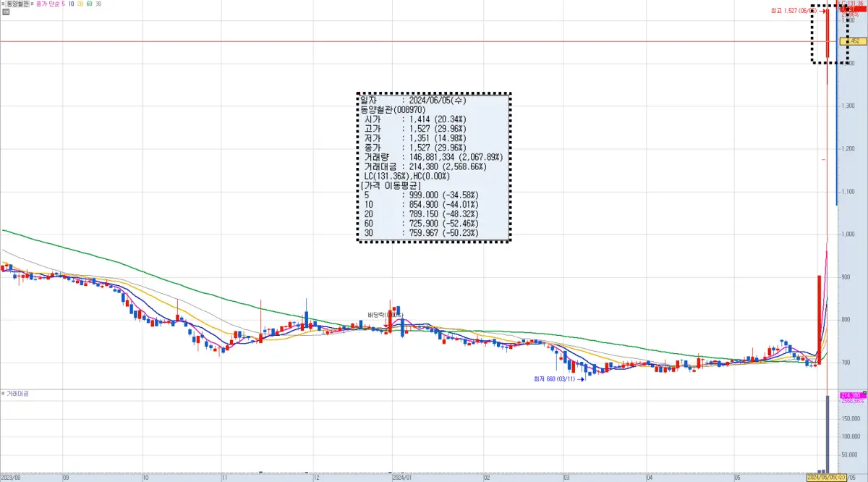Select the 5-day moving average legend

click(61, 4)
